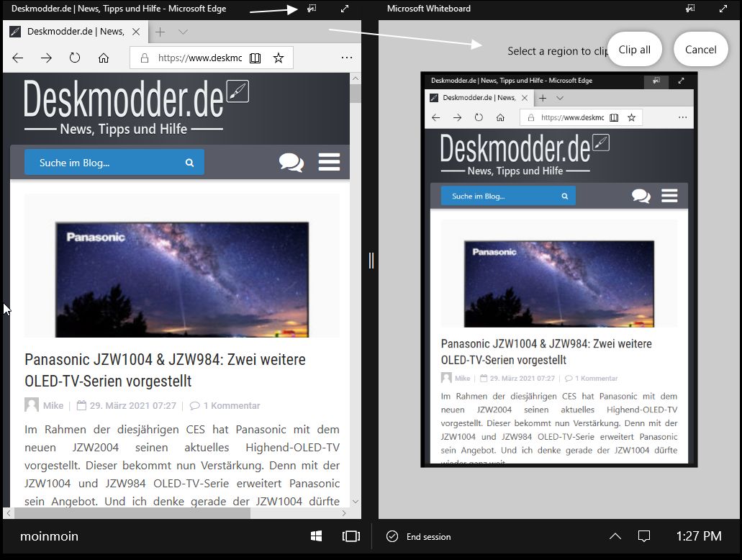Open the Action Center notification icon
This screenshot has width=742, height=560.
pos(643,536)
